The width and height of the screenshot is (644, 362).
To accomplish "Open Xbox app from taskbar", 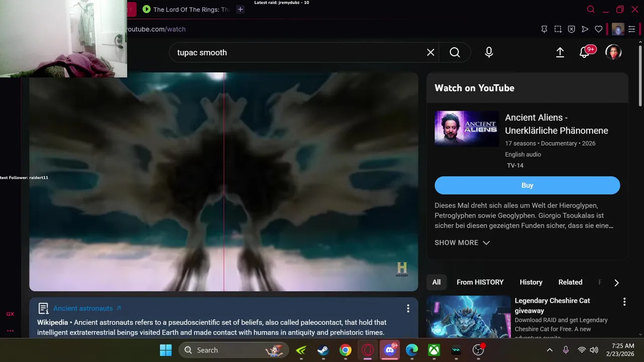I will pyautogui.click(x=434, y=350).
